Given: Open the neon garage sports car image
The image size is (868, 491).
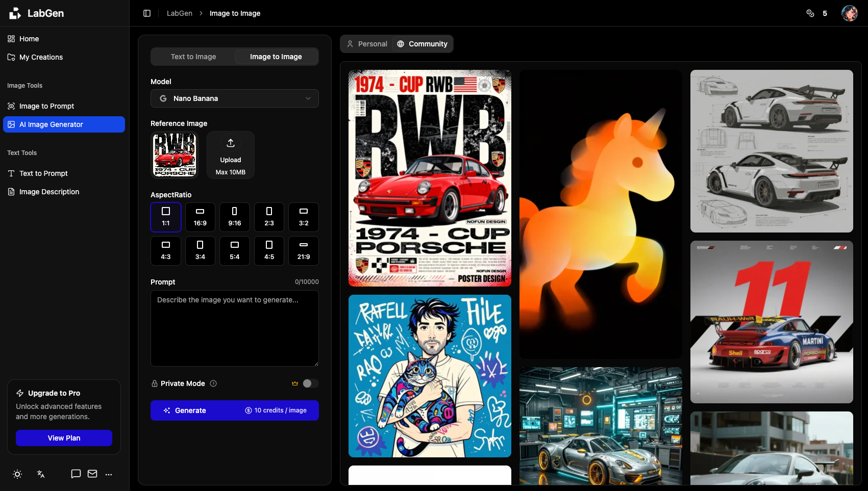Looking at the screenshot, I should (x=601, y=426).
